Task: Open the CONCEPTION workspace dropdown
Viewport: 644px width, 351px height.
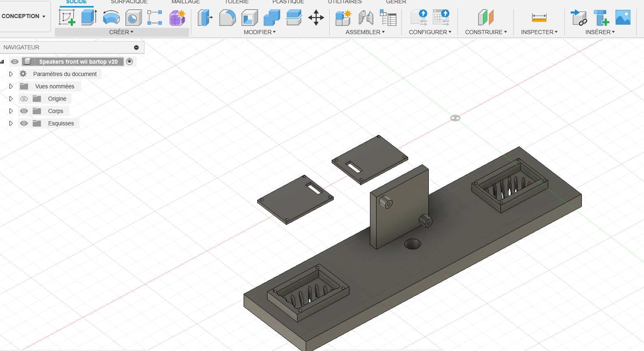Action: pos(23,16)
